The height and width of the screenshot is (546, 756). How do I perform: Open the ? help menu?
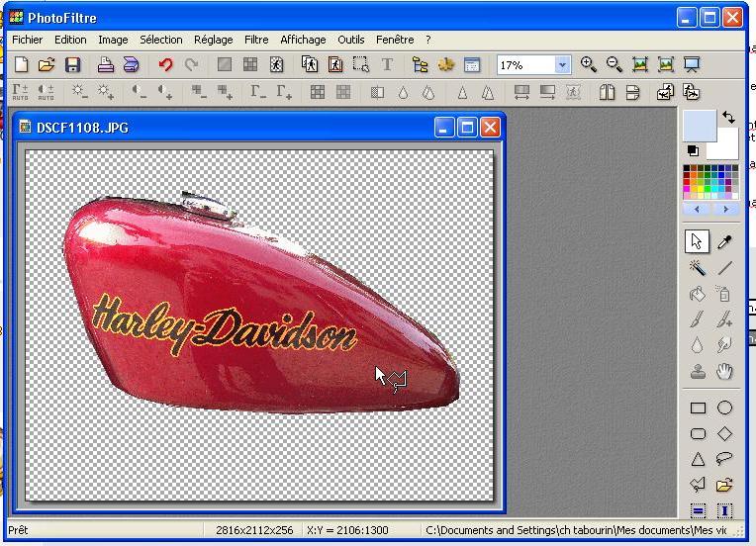[428, 40]
